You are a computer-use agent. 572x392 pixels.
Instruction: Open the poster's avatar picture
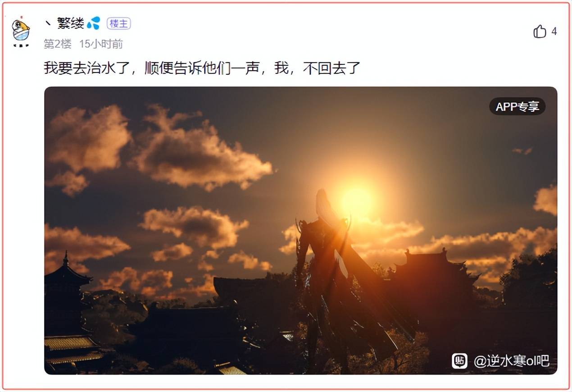point(21,32)
